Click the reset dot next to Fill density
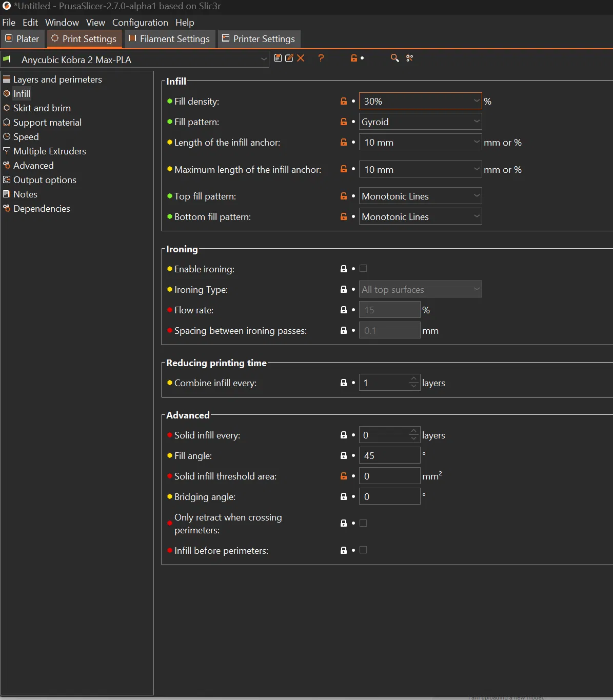This screenshot has width=613, height=700. 353,101
